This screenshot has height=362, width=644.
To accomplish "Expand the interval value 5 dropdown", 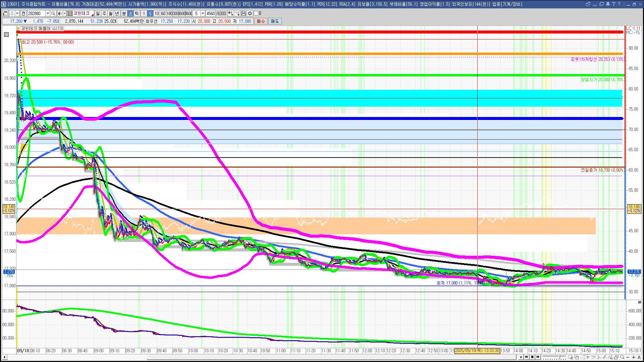I will tap(203, 13).
